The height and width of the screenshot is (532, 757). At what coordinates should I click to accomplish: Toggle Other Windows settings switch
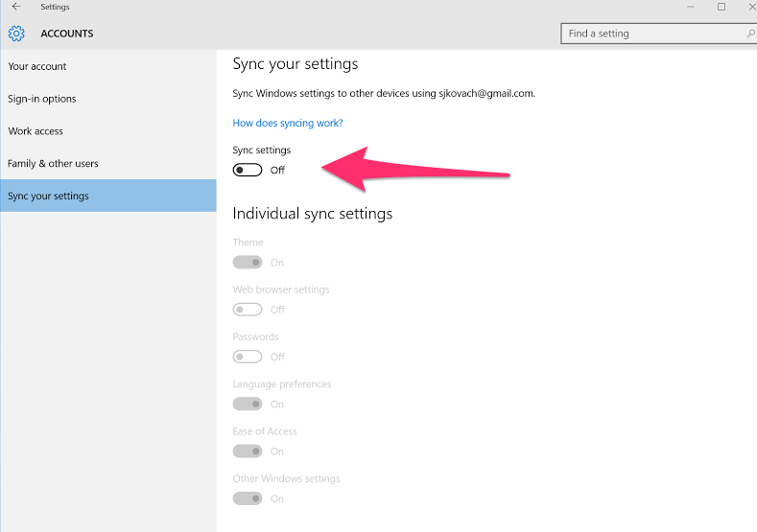point(248,498)
